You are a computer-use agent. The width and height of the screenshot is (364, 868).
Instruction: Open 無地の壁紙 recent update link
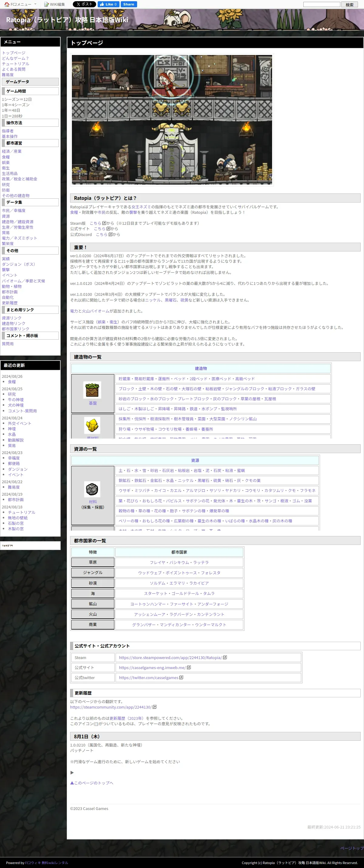[x=18, y=518]
